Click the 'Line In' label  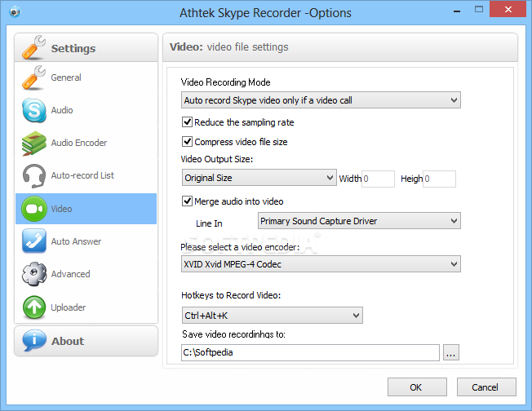tap(209, 223)
